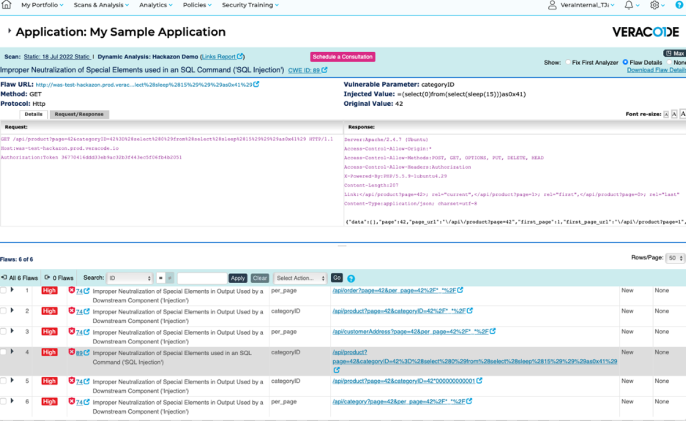Go to the home icon
The image size is (686, 421).
pyautogui.click(x=6, y=5)
